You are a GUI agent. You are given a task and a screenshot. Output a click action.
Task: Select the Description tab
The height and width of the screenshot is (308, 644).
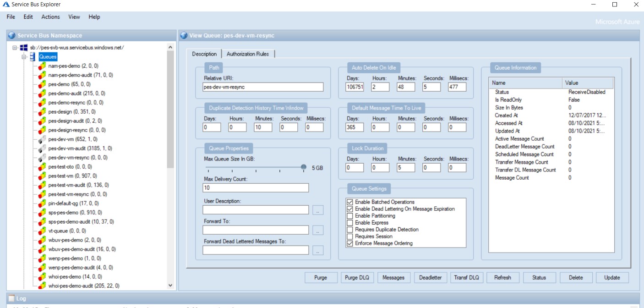pyautogui.click(x=204, y=54)
